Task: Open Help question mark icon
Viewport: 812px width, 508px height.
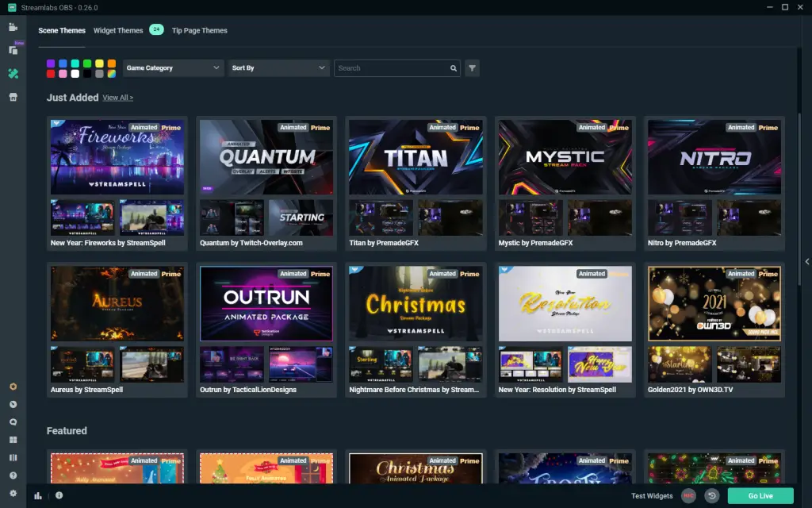Action: (x=13, y=475)
